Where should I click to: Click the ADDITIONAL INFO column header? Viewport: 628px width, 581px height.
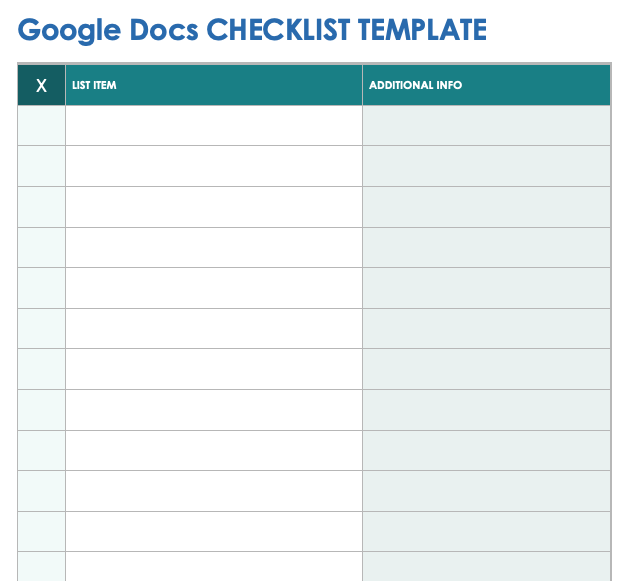tap(486, 85)
